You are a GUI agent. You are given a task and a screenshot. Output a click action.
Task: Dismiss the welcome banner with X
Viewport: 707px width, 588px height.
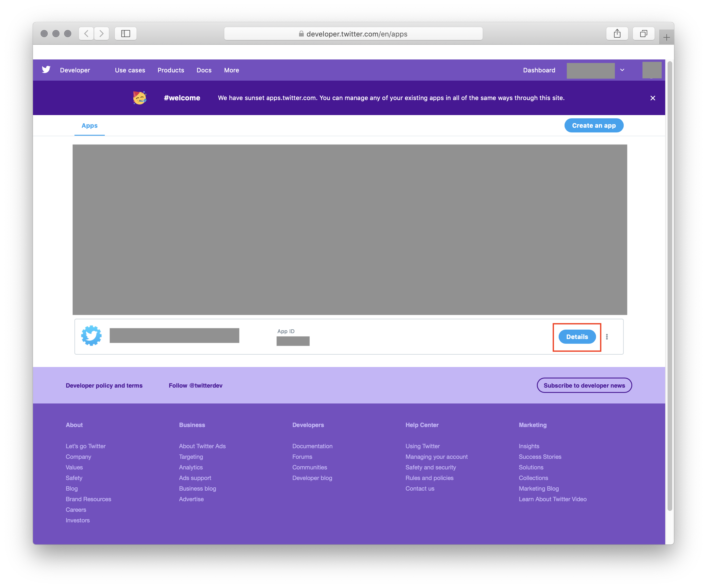click(653, 98)
